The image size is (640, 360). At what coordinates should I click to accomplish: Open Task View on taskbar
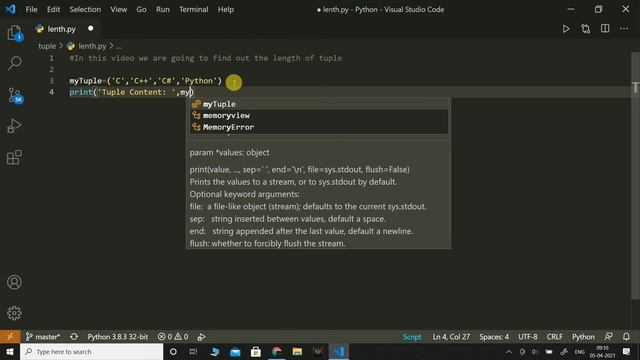[x=193, y=351]
